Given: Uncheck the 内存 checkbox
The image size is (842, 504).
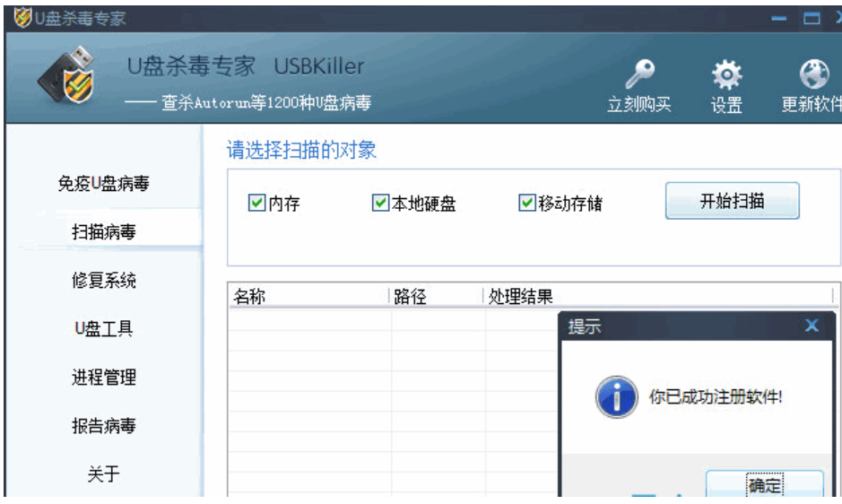Looking at the screenshot, I should pyautogui.click(x=256, y=204).
